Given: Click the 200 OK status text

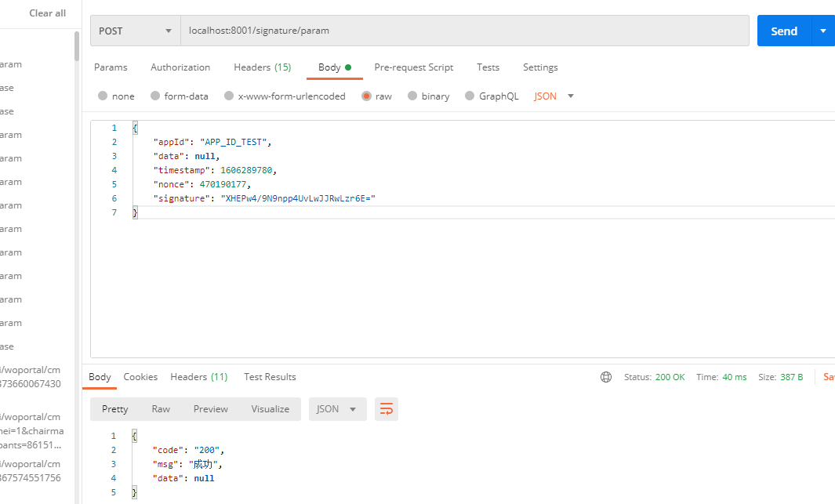Looking at the screenshot, I should 670,377.
